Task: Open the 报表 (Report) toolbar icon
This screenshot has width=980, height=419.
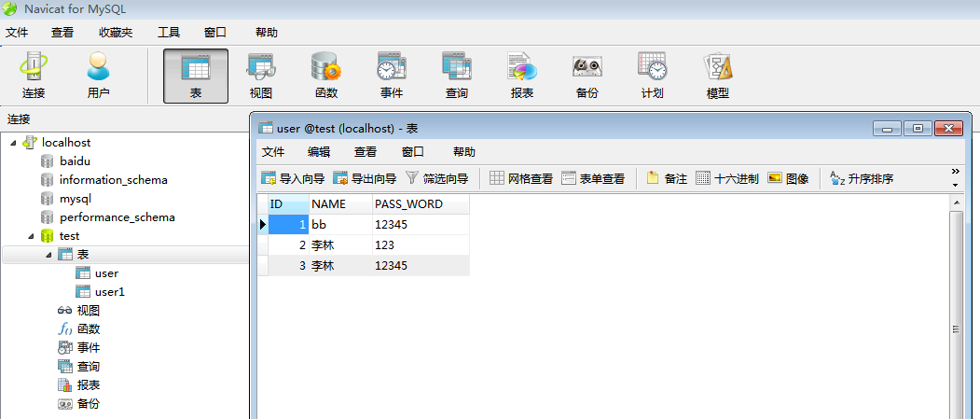Action: (522, 76)
